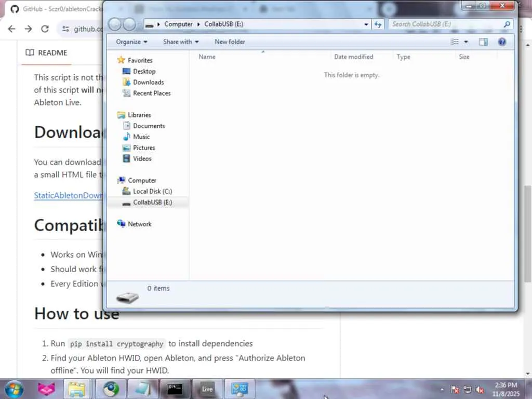Open Downloads in the navigation pane

(148, 82)
